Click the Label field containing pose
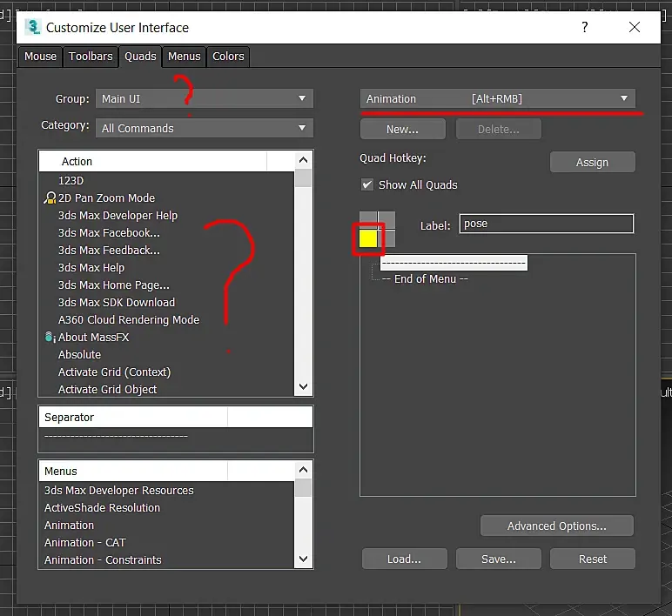 [546, 224]
